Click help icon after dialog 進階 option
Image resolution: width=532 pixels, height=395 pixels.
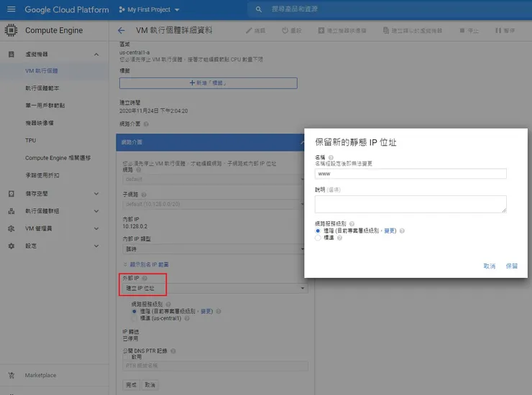click(402, 231)
